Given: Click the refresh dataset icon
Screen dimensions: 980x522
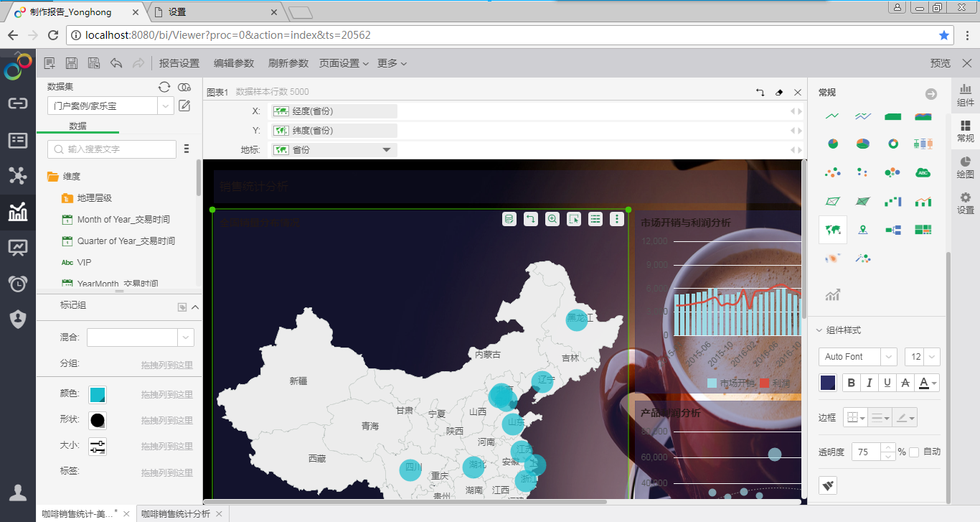Looking at the screenshot, I should [164, 87].
